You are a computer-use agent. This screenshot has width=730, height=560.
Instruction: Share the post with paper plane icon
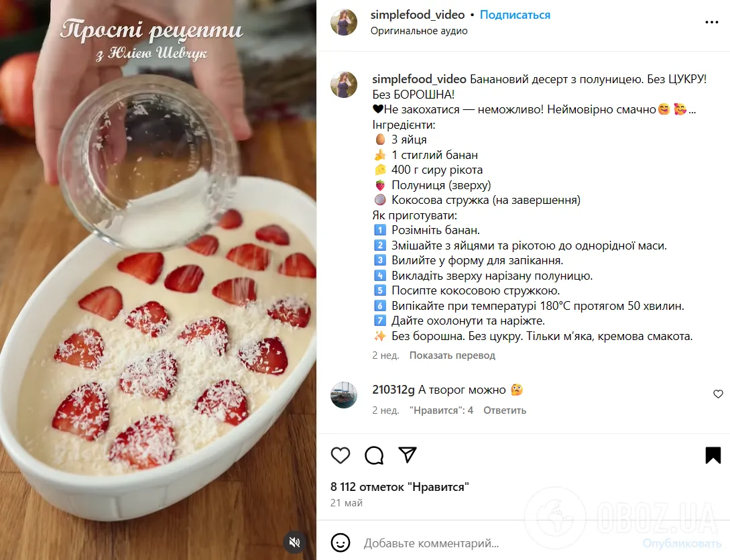[x=408, y=455]
